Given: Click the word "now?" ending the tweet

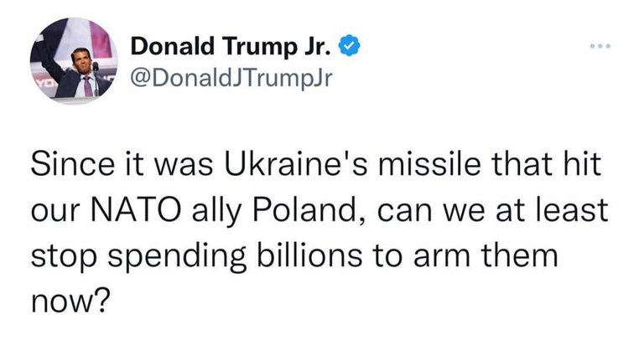Looking at the screenshot, I should [x=70, y=302].
